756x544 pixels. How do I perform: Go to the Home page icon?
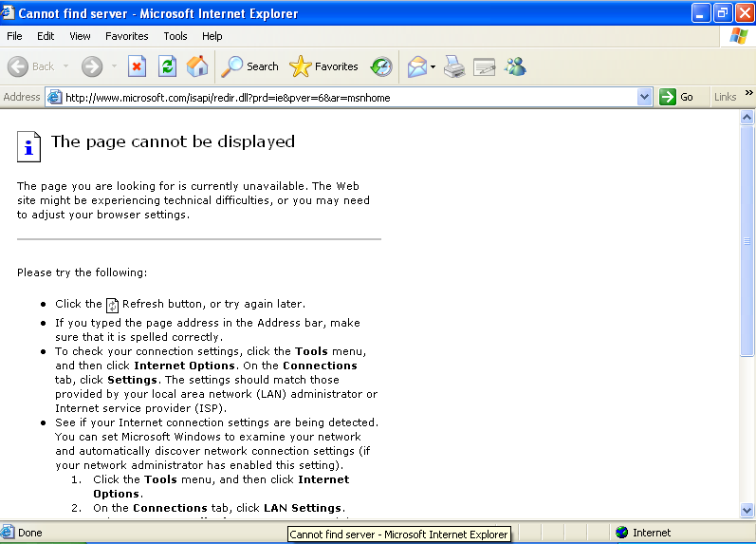point(197,66)
